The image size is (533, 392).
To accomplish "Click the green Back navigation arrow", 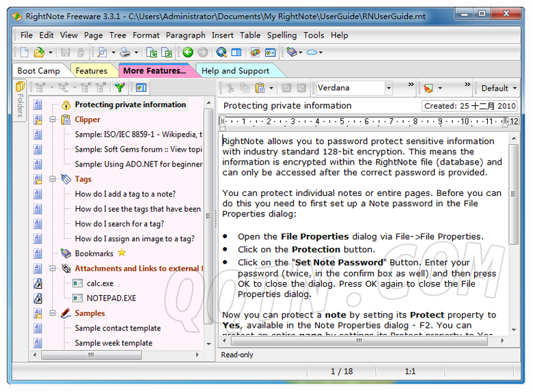I will (188, 53).
